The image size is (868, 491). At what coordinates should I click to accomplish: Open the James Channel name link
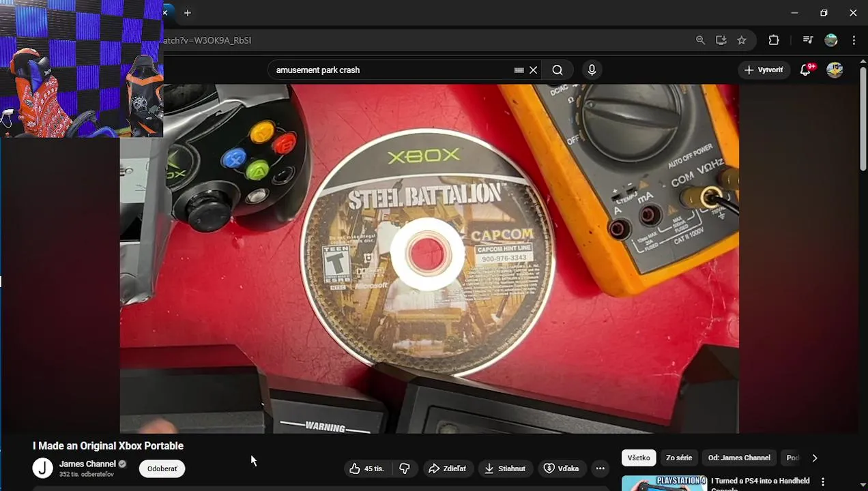[x=87, y=464]
